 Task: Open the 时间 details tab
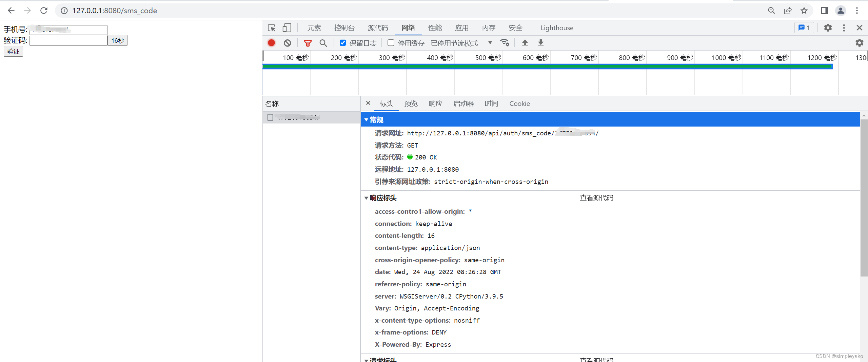tap(491, 103)
